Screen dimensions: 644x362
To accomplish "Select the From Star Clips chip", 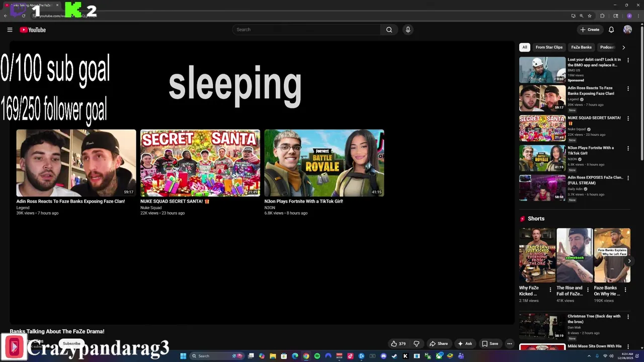I will (x=549, y=47).
